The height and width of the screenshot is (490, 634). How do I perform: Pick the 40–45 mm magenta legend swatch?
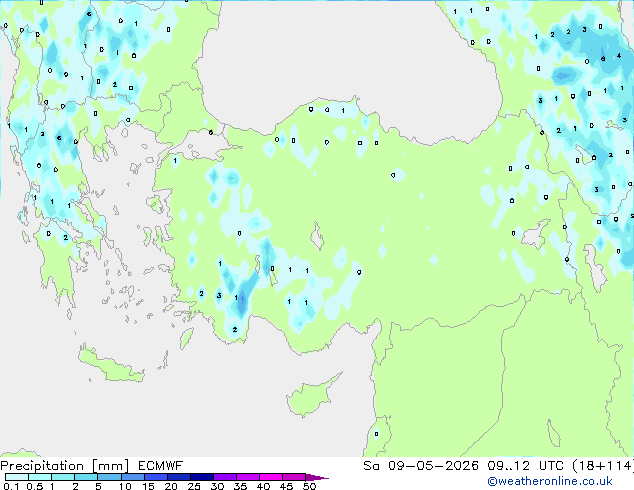(x=271, y=477)
